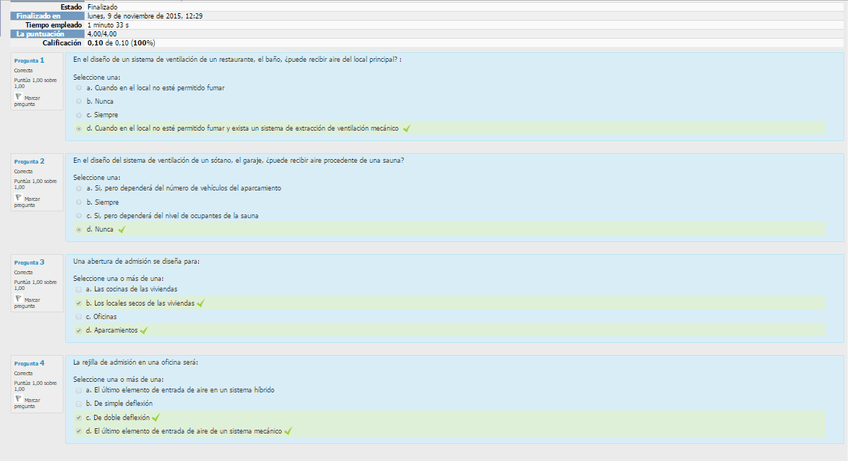This screenshot has height=461, width=848.
Task: Check 'a. Las cocinas de las viviendas'
Action: pos(79,289)
